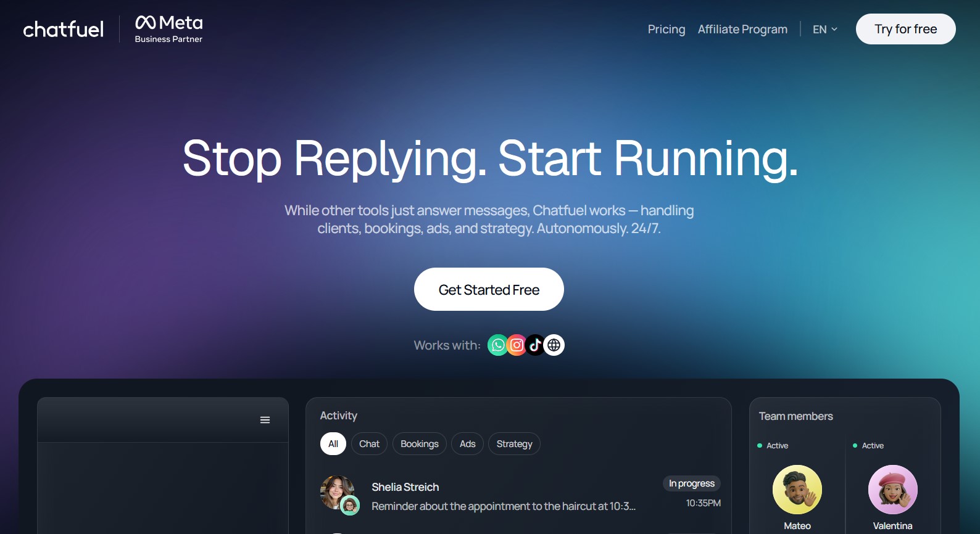The image size is (980, 534).
Task: Click the WhatsApp icon
Action: (x=498, y=345)
